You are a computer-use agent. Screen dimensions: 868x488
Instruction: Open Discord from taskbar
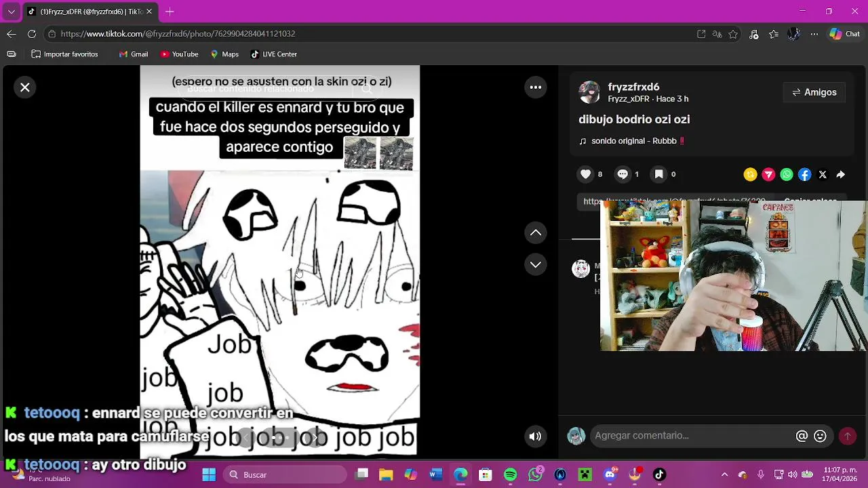[610, 474]
